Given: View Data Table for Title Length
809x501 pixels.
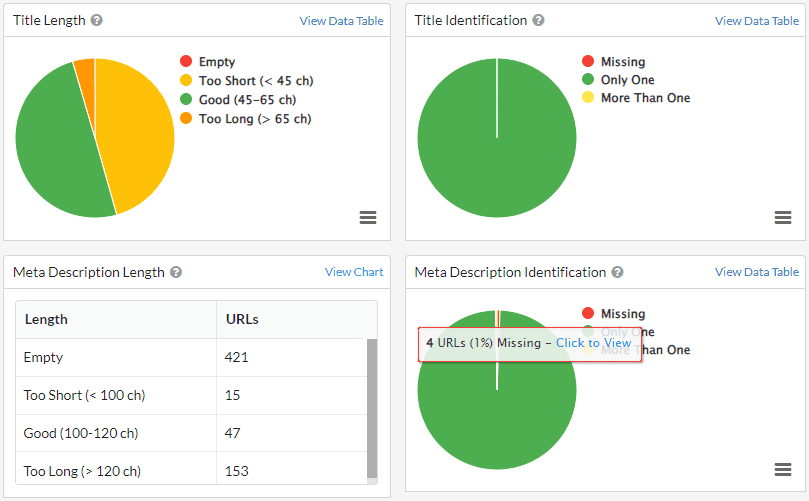Looking at the screenshot, I should [x=341, y=21].
